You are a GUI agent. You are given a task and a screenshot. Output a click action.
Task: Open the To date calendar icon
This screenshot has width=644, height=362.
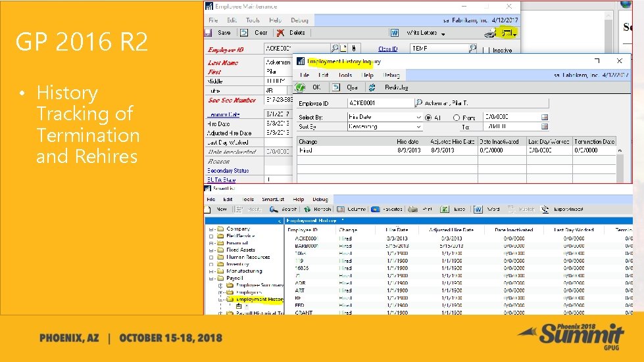(x=545, y=127)
